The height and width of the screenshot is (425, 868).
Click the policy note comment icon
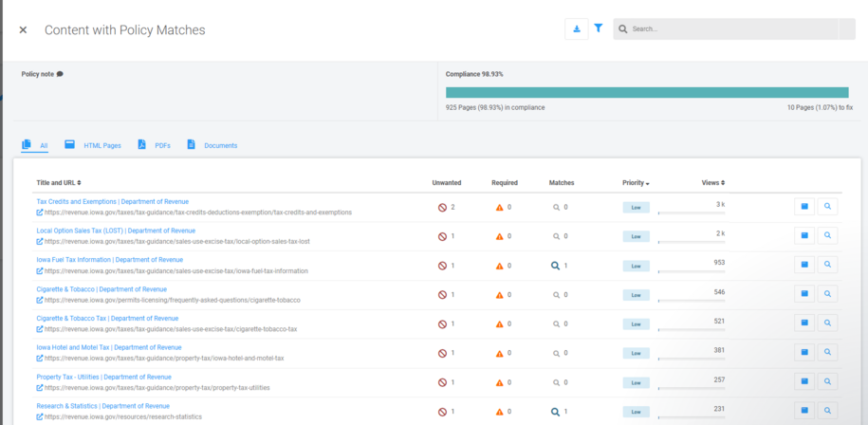click(x=60, y=74)
